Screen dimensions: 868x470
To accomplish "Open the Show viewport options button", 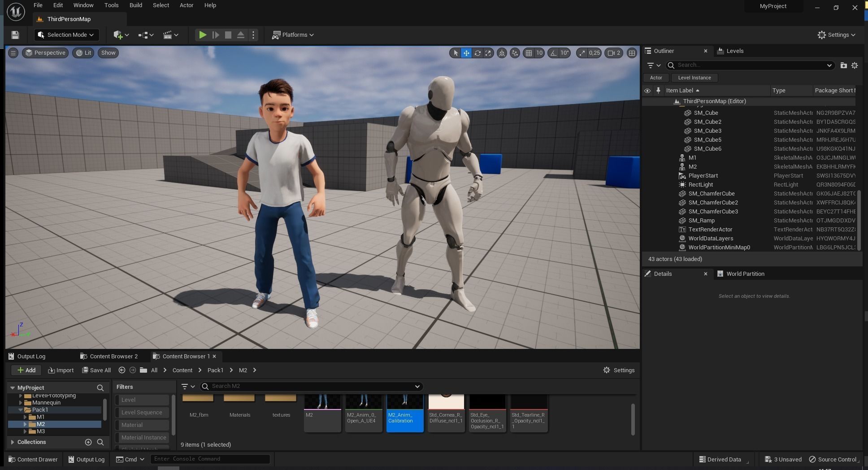I will point(108,53).
